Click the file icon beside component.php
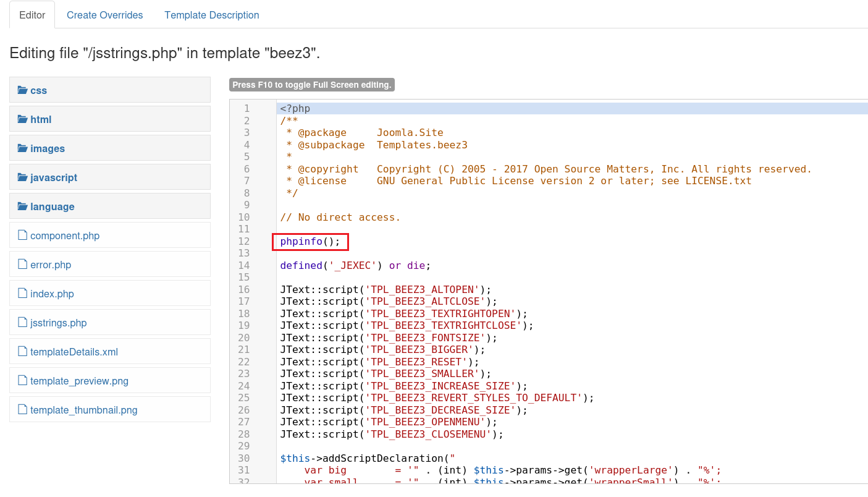The image size is (868, 497). point(23,236)
